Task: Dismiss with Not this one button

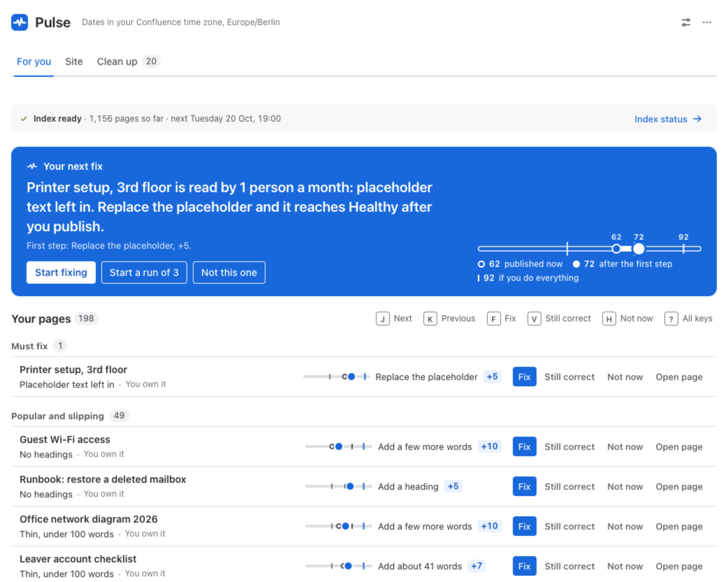Action: [229, 272]
